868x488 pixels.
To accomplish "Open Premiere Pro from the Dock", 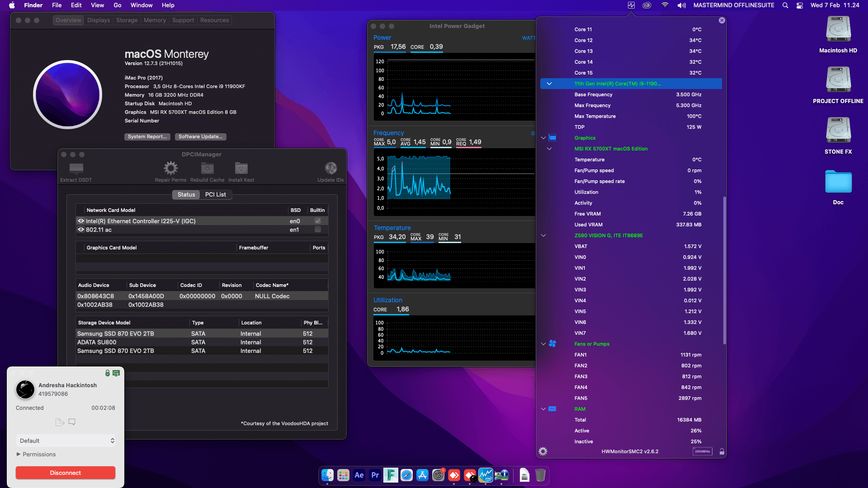I will (x=375, y=475).
